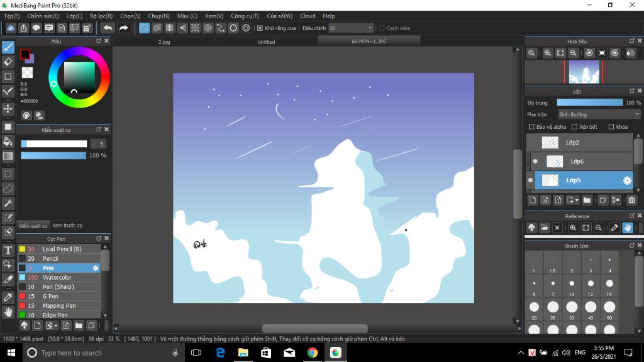Click the Navigator preview thumbnail
The height and width of the screenshot is (362, 644).
[x=584, y=72]
